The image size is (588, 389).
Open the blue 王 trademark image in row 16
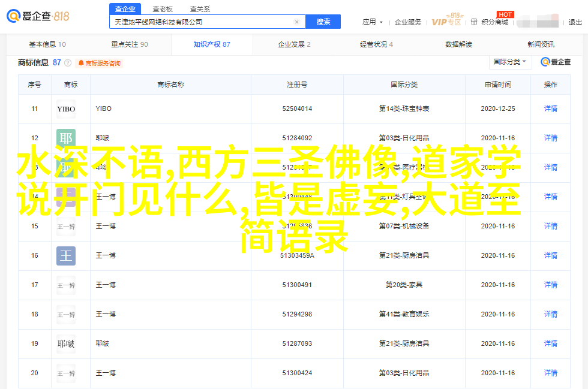[x=66, y=256]
